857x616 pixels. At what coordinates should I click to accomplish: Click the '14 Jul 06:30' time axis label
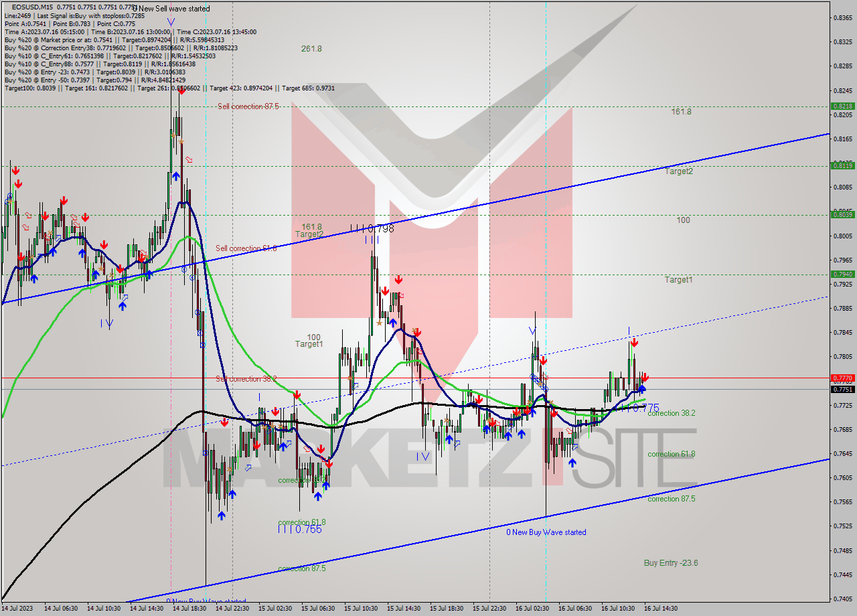pos(60,609)
